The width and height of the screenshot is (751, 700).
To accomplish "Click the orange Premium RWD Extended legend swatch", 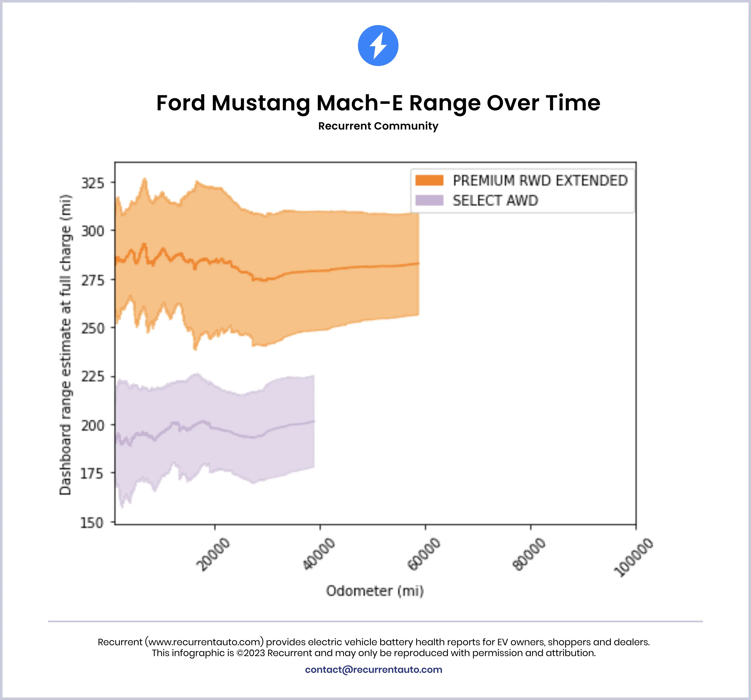I will point(429,181).
